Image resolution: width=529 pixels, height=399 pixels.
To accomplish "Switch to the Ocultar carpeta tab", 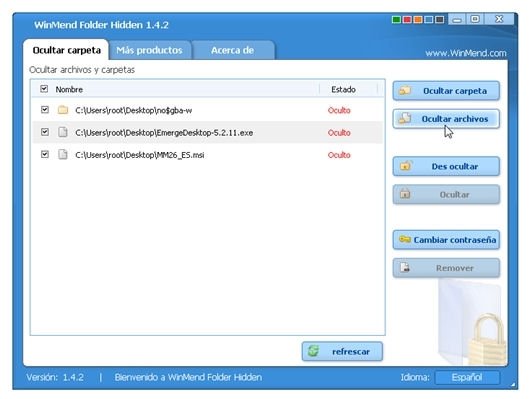I will tap(66, 50).
